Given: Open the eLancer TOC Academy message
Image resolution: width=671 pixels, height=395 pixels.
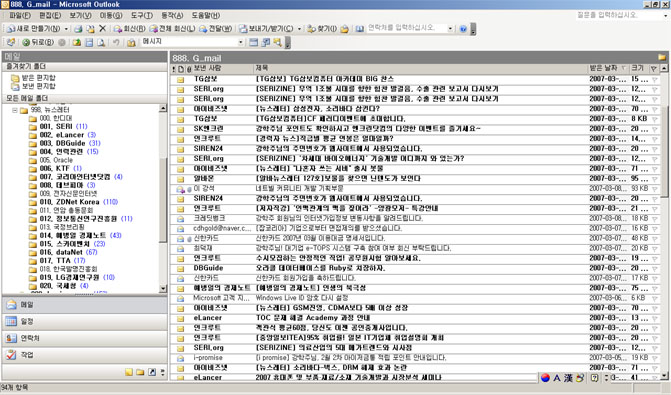Looking at the screenshot, I should pos(415,318).
